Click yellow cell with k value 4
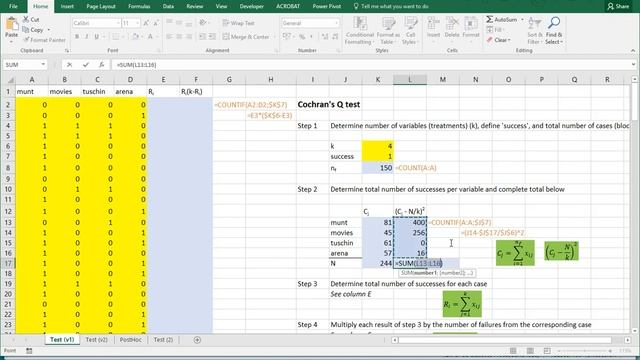Screen dimensions: 640x360 coord(378,146)
